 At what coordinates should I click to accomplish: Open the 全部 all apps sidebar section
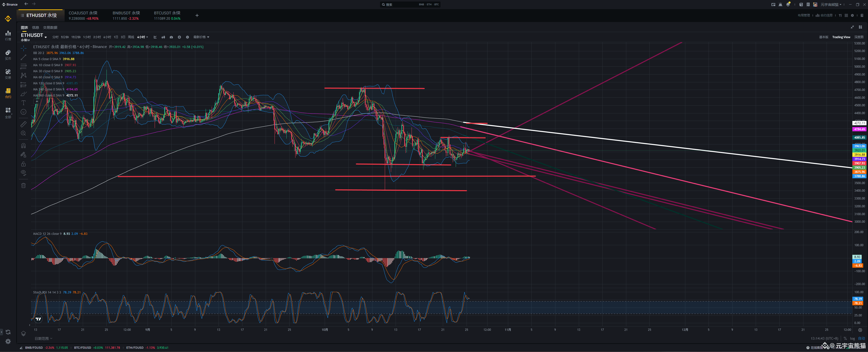[8, 113]
